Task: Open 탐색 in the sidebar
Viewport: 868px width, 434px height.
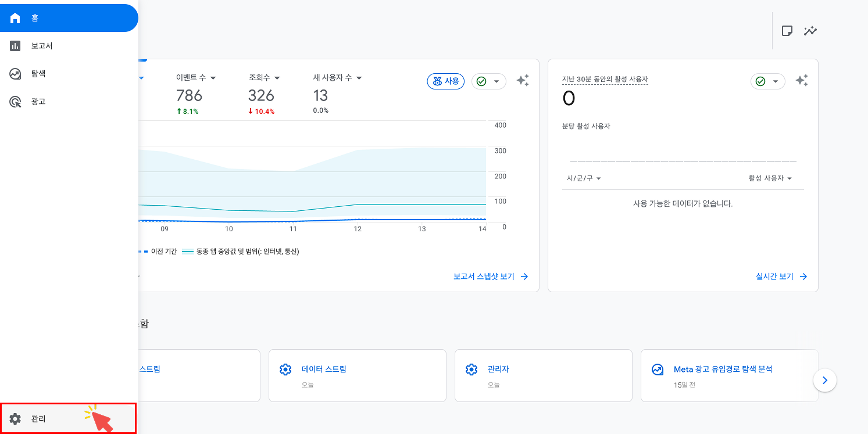Action: tap(38, 74)
